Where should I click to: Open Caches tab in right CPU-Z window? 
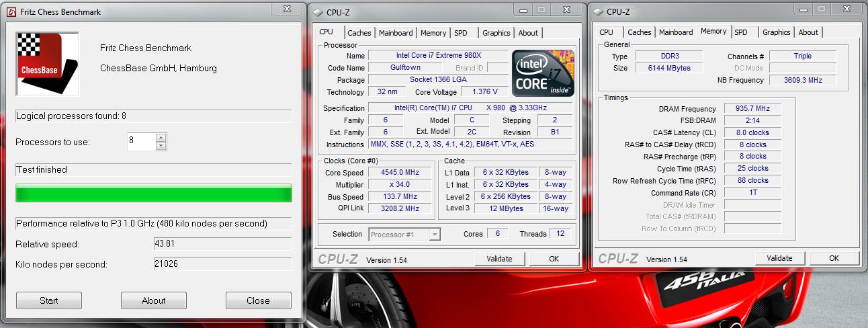pos(640,32)
